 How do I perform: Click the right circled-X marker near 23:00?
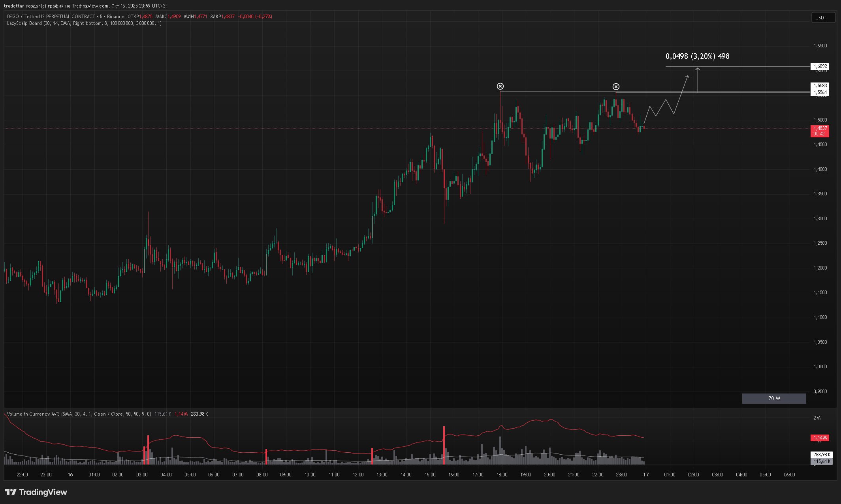pyautogui.click(x=616, y=87)
